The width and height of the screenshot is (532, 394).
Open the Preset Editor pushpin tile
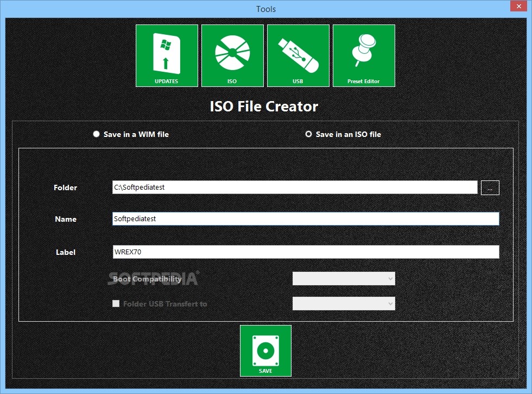(x=364, y=55)
